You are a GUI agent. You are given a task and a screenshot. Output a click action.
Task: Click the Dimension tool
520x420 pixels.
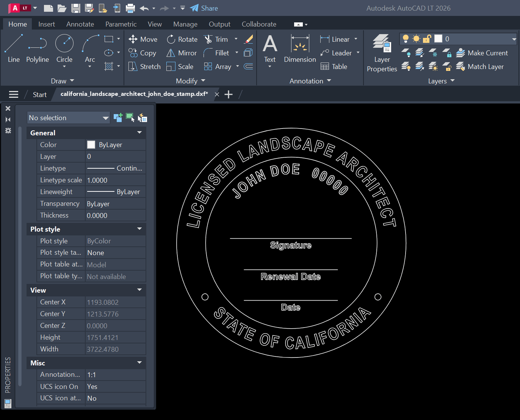[x=300, y=48]
